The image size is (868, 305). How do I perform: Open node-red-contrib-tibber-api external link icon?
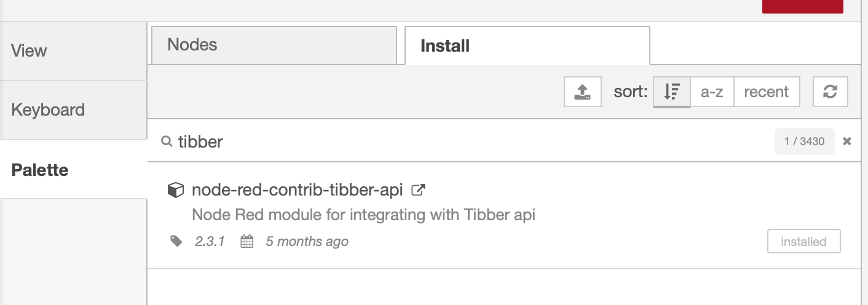click(x=418, y=190)
